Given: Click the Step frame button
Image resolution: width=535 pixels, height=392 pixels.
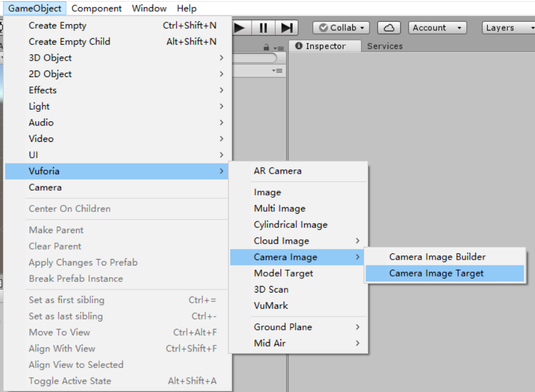Looking at the screenshot, I should 286,28.
